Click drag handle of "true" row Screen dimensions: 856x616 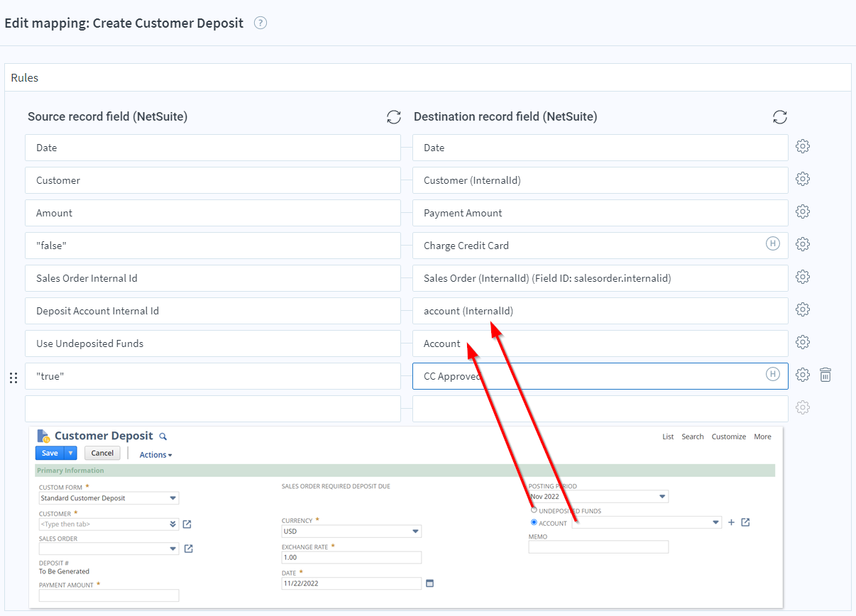click(13, 378)
